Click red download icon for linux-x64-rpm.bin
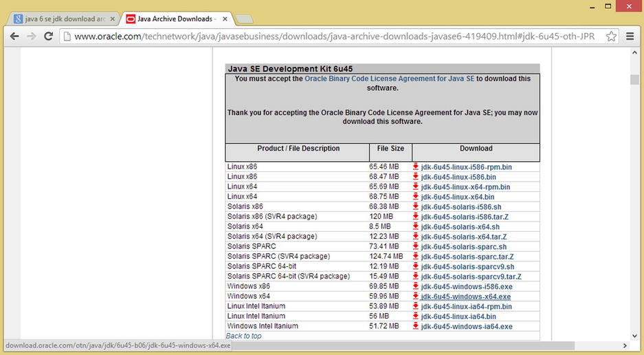The height and width of the screenshot is (355, 644). point(416,186)
